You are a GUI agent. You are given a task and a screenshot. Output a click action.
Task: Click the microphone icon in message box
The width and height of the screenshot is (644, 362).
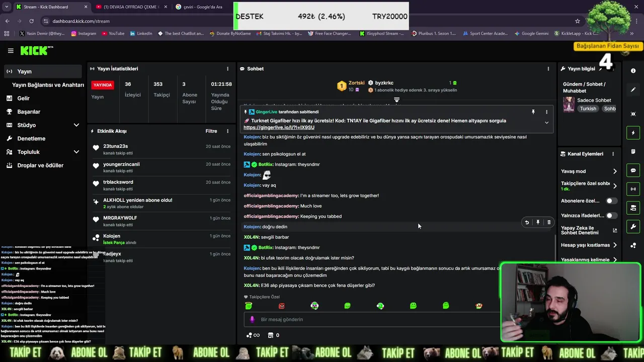(253, 319)
